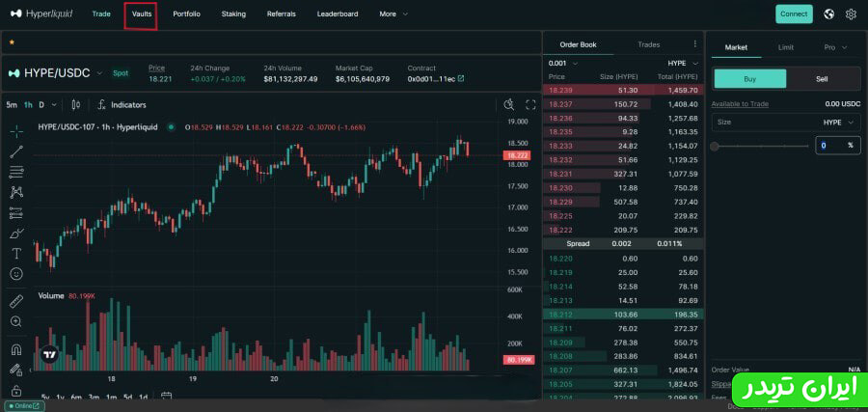Open chart fullscreen mode icon
This screenshot has width=868, height=412.
[x=530, y=104]
